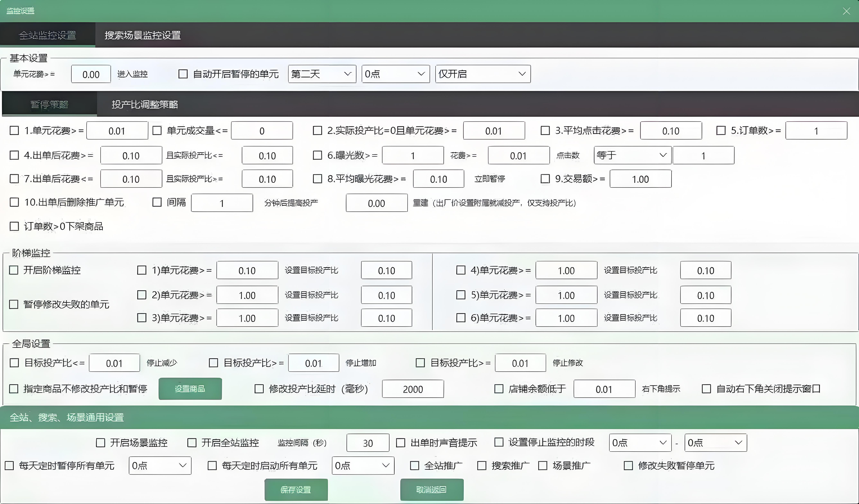Close the 监控设置 window
This screenshot has width=859, height=504.
click(x=846, y=11)
